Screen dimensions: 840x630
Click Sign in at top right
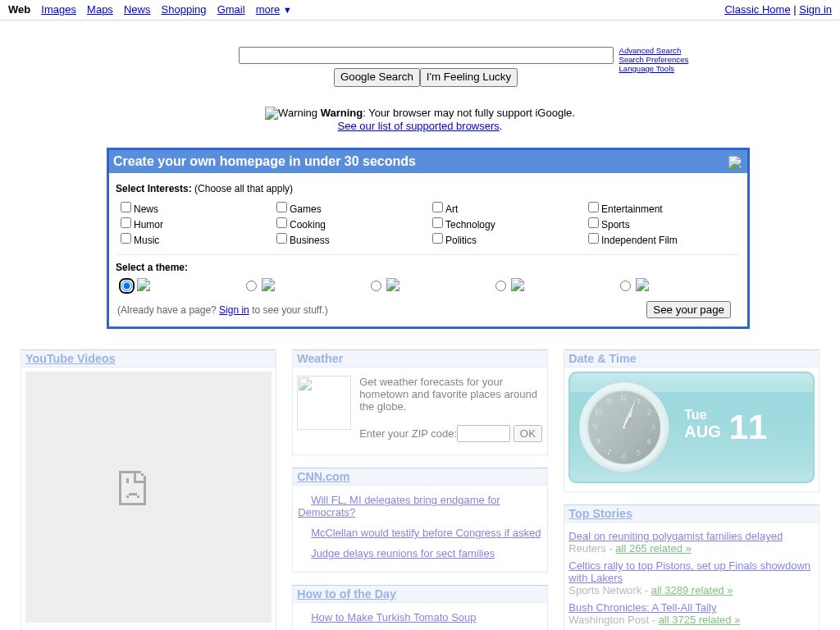(x=815, y=10)
